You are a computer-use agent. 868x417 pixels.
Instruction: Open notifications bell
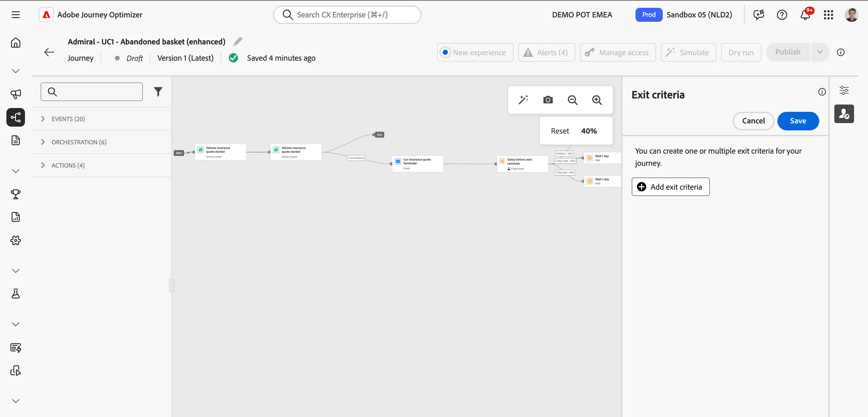tap(805, 15)
